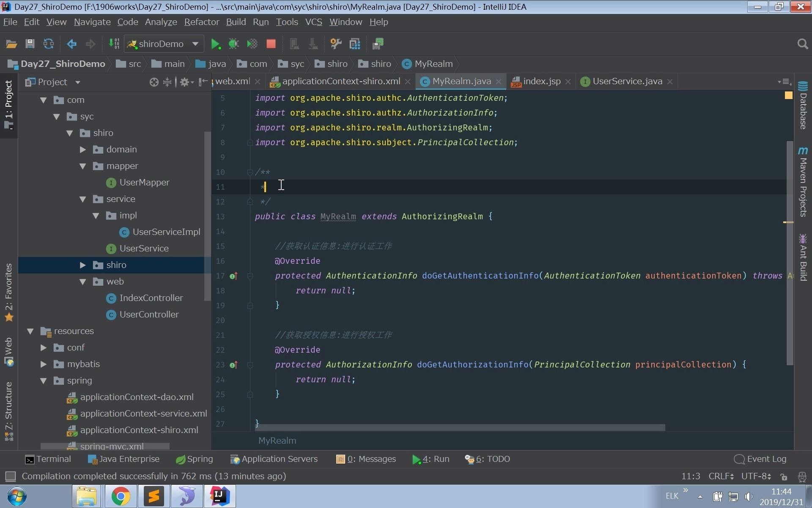Click the Save All disk icon

tap(30, 44)
